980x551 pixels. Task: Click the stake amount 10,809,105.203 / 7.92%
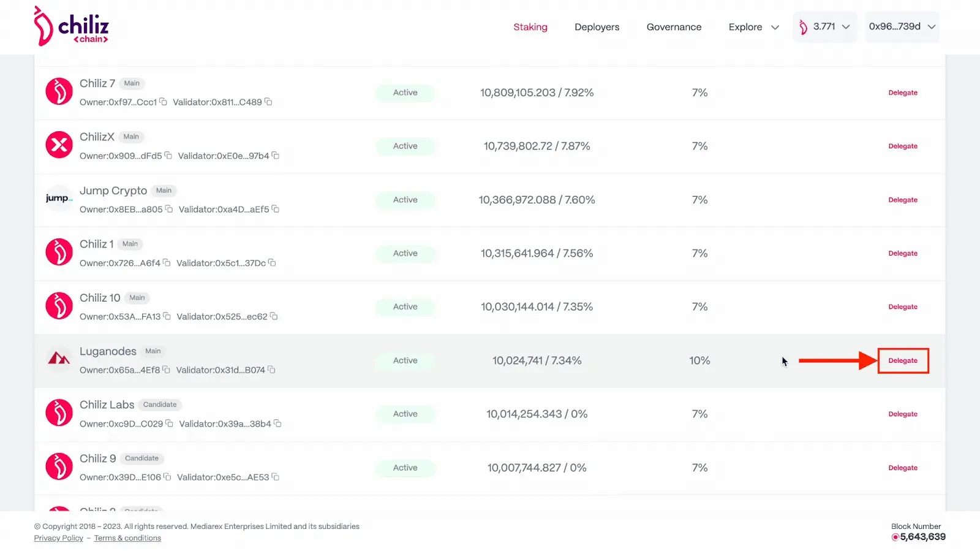[537, 93]
